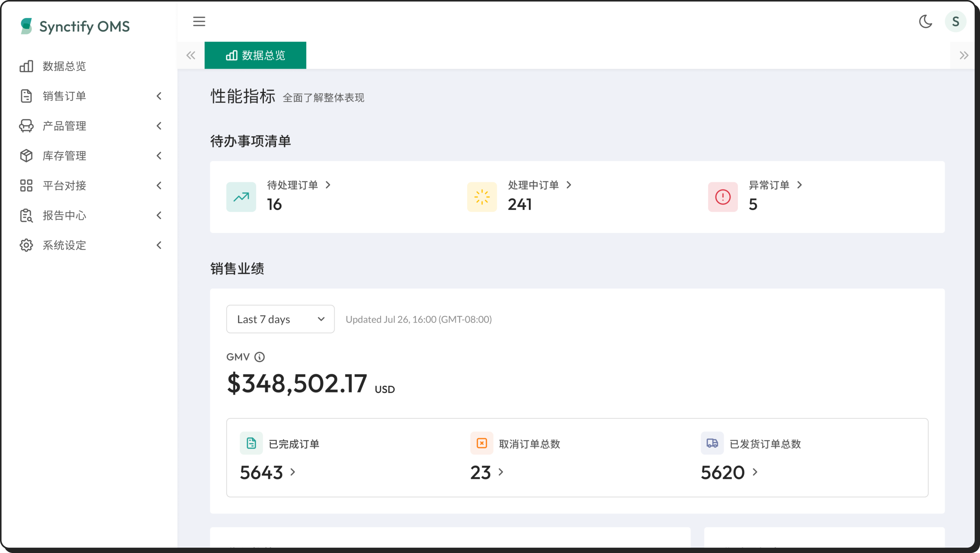
Task: Open completed orders count 5643
Action: click(x=261, y=473)
